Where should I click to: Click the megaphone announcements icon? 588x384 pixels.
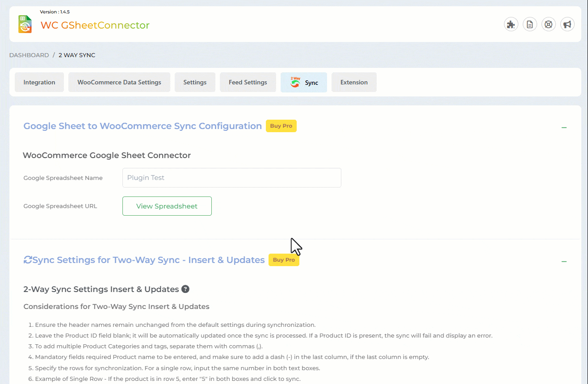point(567,24)
